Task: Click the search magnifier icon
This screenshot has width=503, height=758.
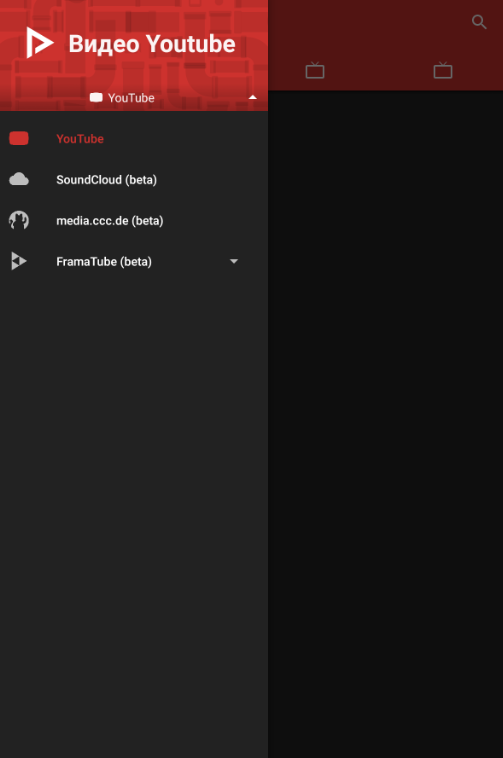Action: (x=479, y=22)
